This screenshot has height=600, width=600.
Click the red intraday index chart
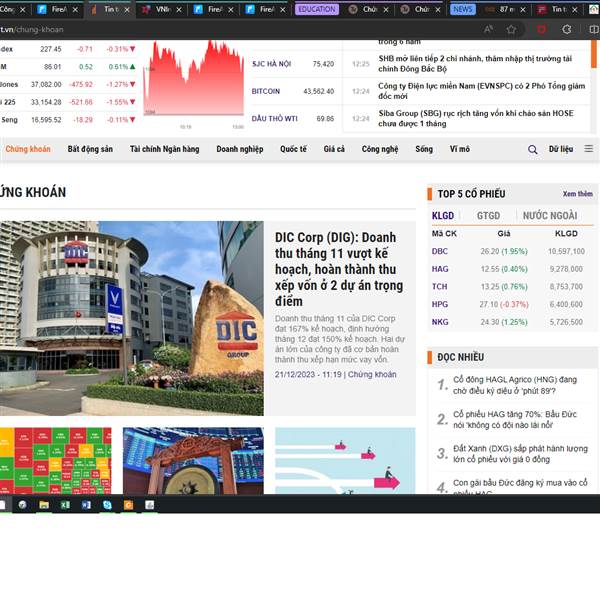coord(194,78)
